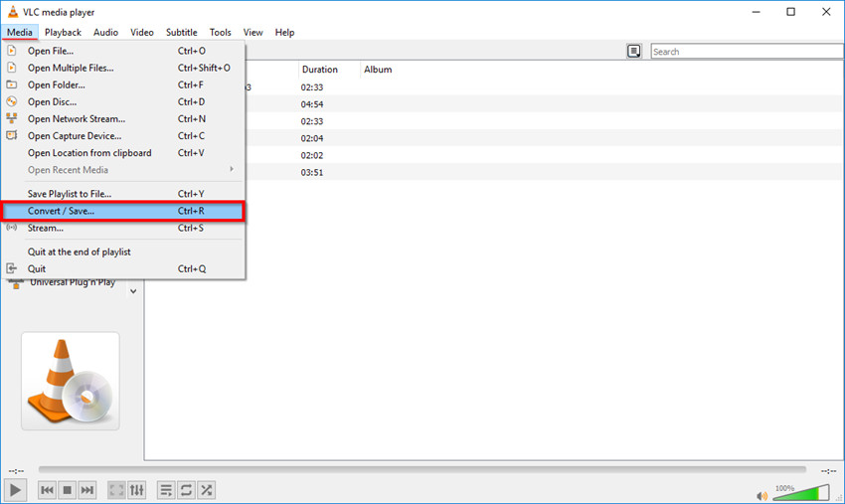Select playlist row with duration 02:02
Screen dimensions: 845x504
[545, 155]
